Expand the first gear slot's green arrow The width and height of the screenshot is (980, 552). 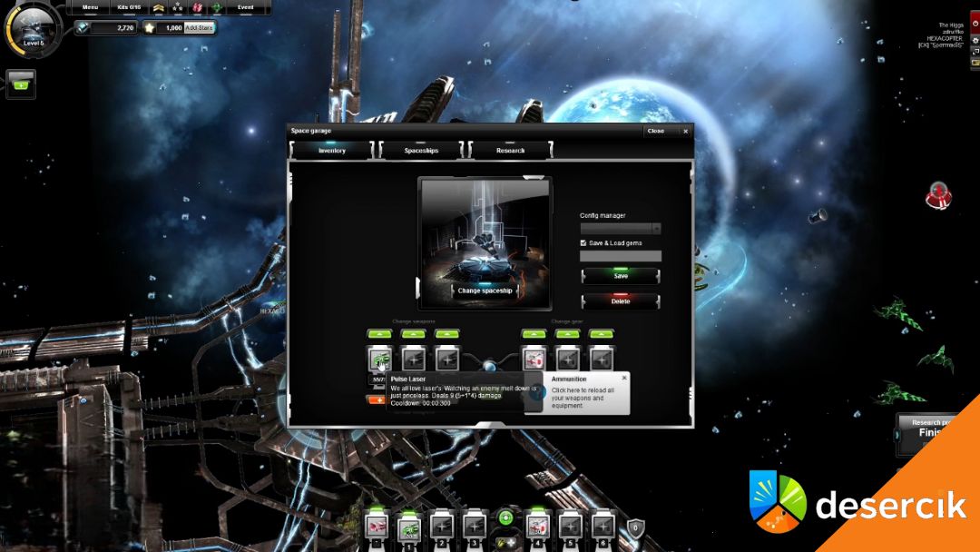tap(534, 334)
